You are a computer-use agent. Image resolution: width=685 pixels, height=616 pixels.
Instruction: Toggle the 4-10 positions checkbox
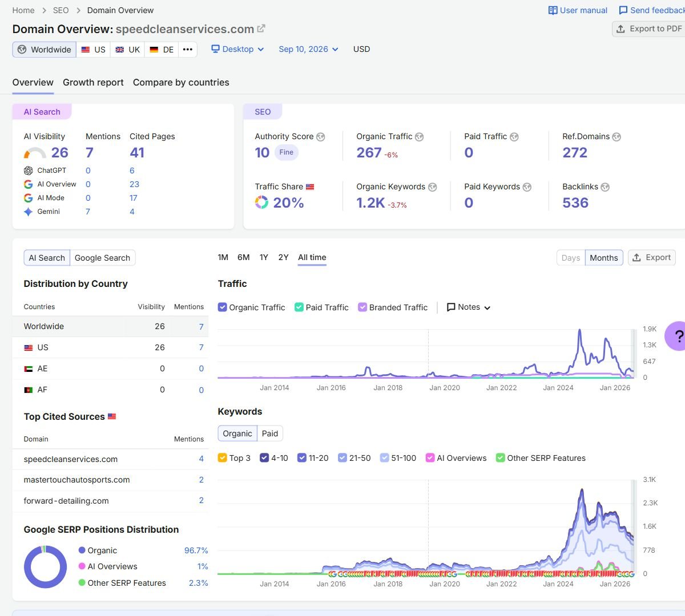[264, 458]
